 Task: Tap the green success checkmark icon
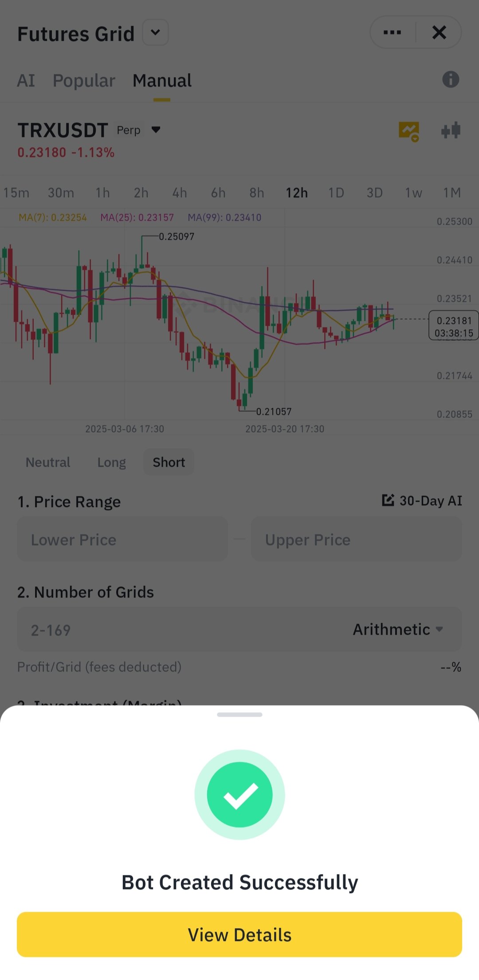pos(239,795)
